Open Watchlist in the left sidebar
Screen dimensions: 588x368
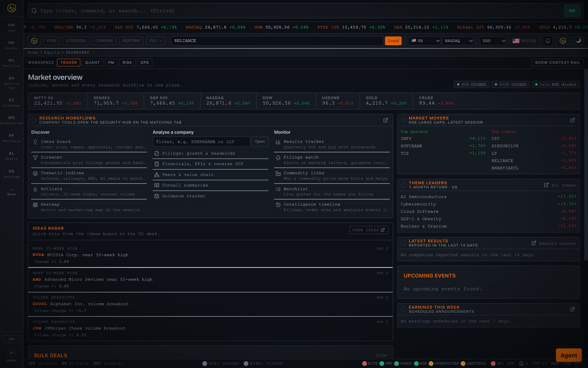[x=12, y=63]
